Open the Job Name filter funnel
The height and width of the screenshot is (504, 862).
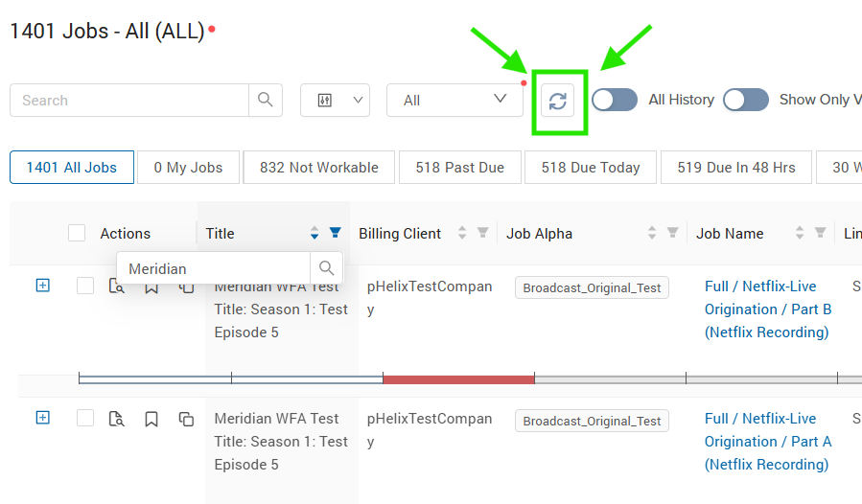(820, 233)
